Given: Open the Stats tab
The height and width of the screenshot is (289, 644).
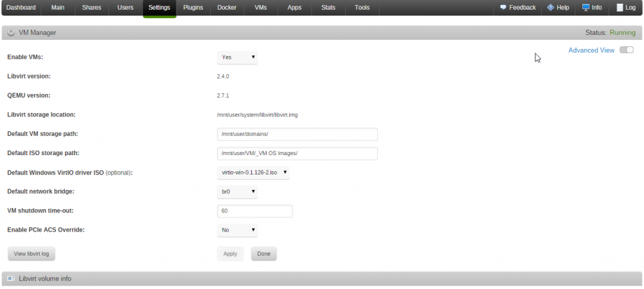Looking at the screenshot, I should (x=328, y=8).
